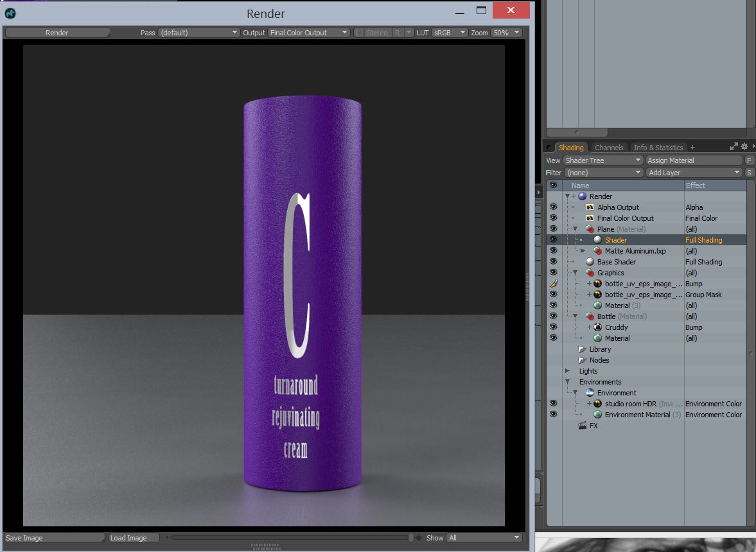The image size is (756, 552).
Task: Open the Info & Statistics tab
Action: 658,148
